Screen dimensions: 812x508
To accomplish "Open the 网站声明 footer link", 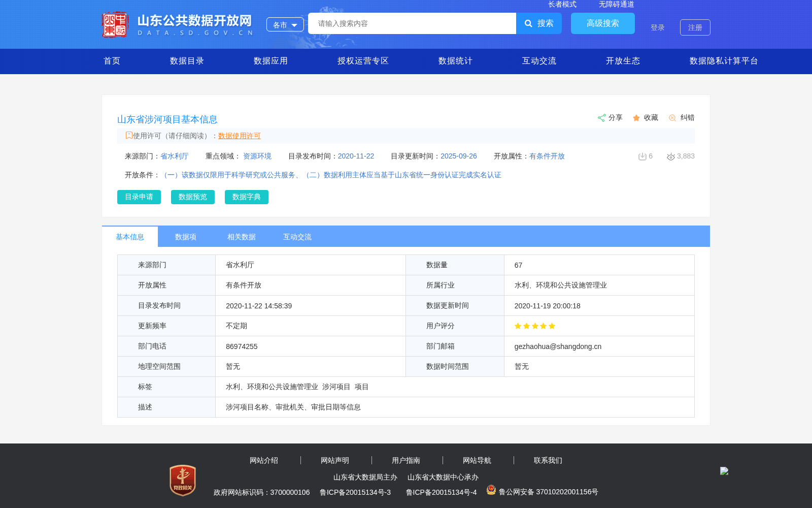I will tap(335, 460).
